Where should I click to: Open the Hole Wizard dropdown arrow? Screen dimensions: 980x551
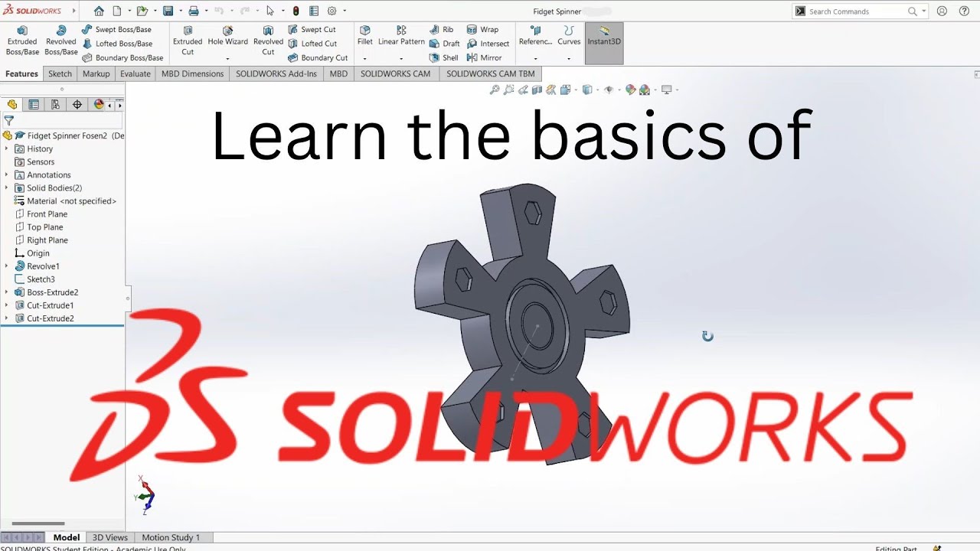(x=227, y=58)
